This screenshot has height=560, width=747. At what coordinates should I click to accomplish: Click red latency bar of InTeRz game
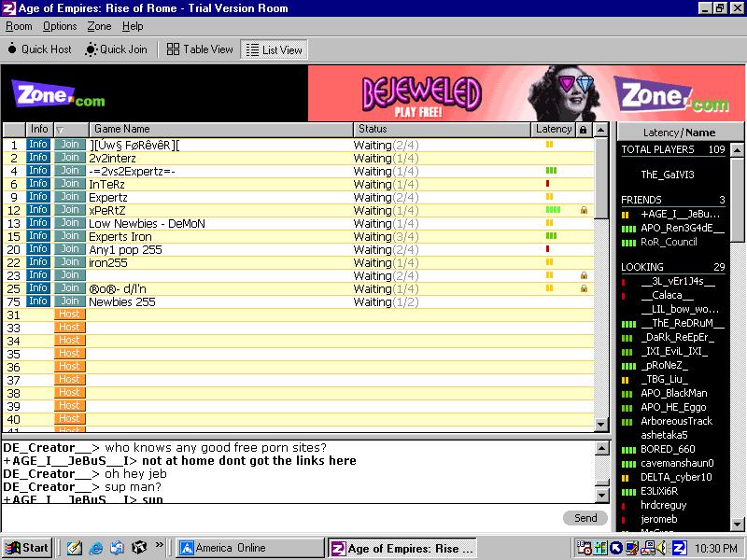tap(547, 183)
